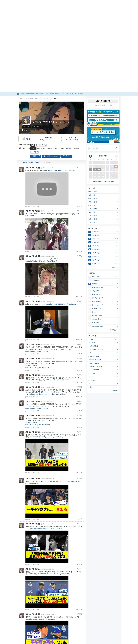Select day 14 in the calendar
The width and height of the screenshot is (138, 644).
pos(99,170)
